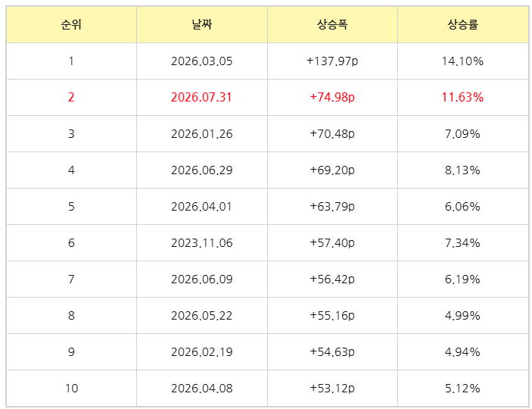Select the 4.94% rate cell
Viewport: 532px width, 409px height.
pyautogui.click(x=463, y=352)
